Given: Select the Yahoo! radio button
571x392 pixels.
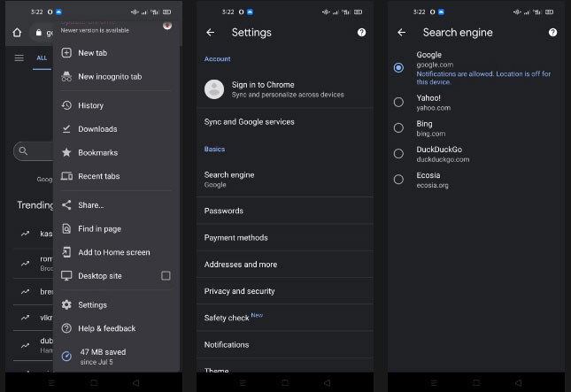Looking at the screenshot, I should [x=398, y=102].
